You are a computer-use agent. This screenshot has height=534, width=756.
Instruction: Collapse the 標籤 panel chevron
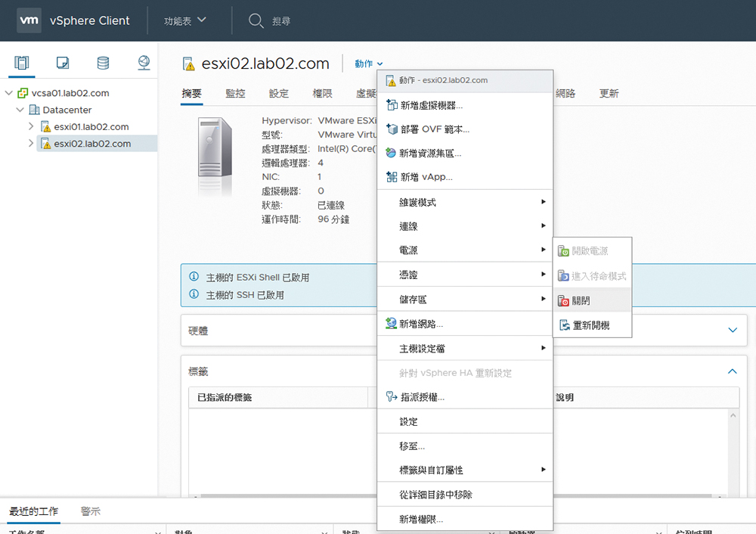pyautogui.click(x=733, y=371)
